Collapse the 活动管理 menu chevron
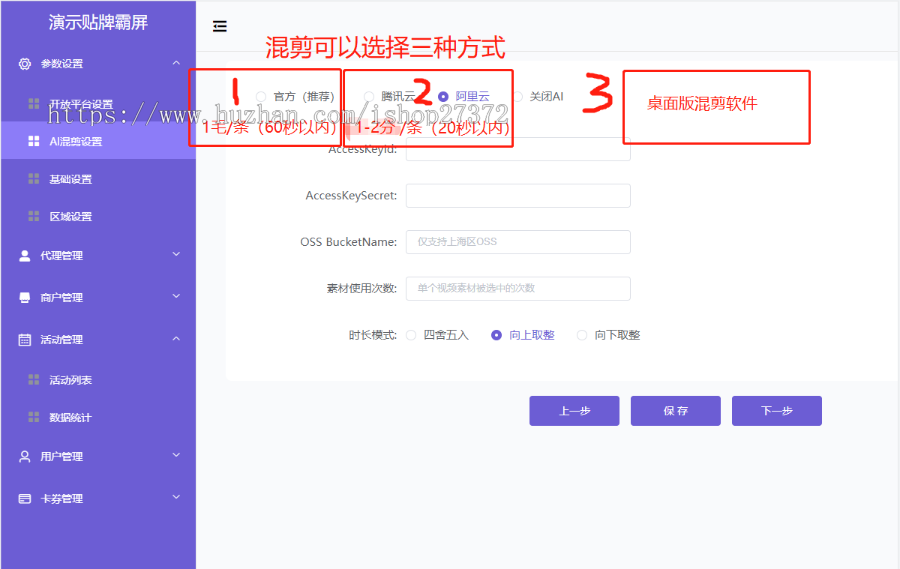Screen dimensions: 900x569 coord(176,339)
